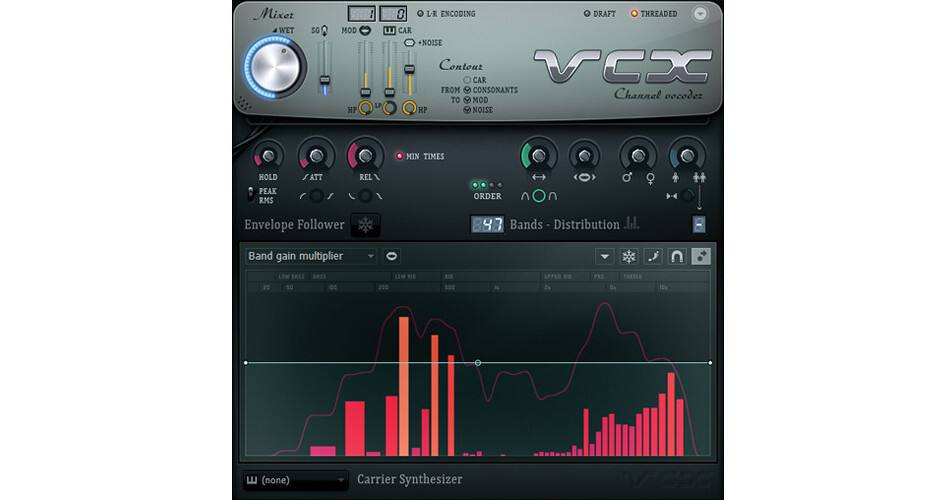Click the large WET mix knob
Image resolution: width=952 pixels, height=500 pixels.
coord(273,67)
